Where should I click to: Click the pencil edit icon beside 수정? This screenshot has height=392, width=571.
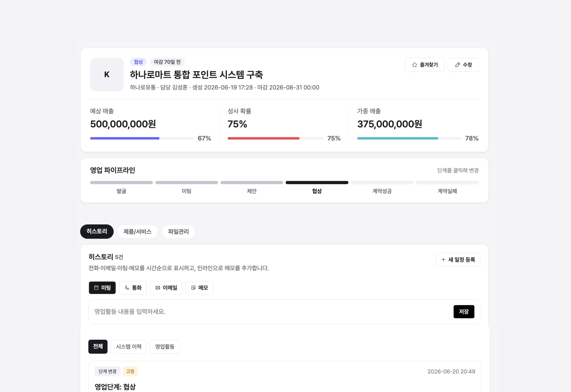pos(457,65)
